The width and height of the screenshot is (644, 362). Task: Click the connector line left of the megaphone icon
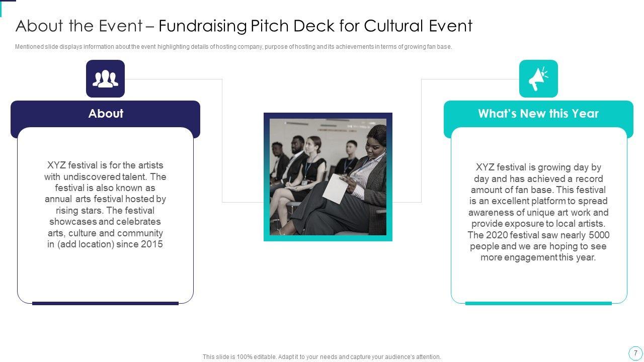point(470,79)
